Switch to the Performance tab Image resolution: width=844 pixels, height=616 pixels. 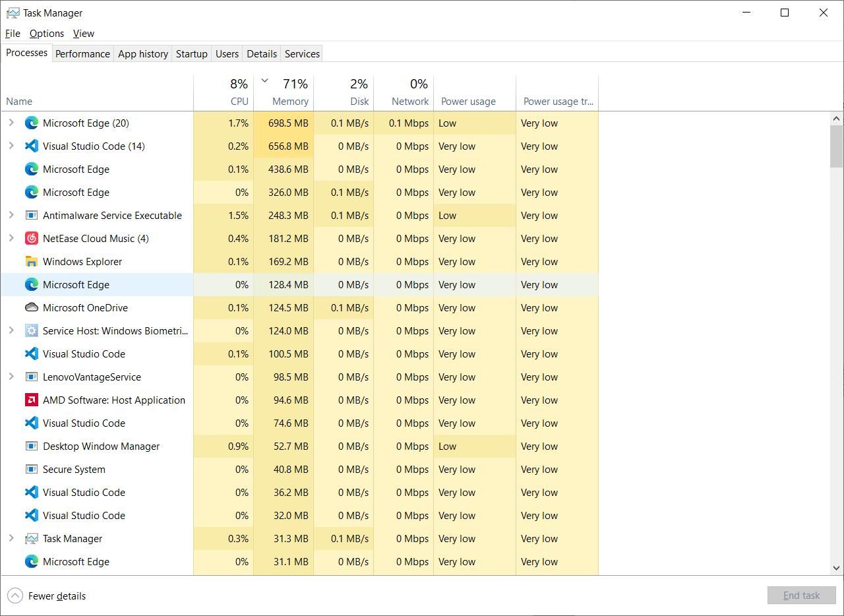[82, 53]
